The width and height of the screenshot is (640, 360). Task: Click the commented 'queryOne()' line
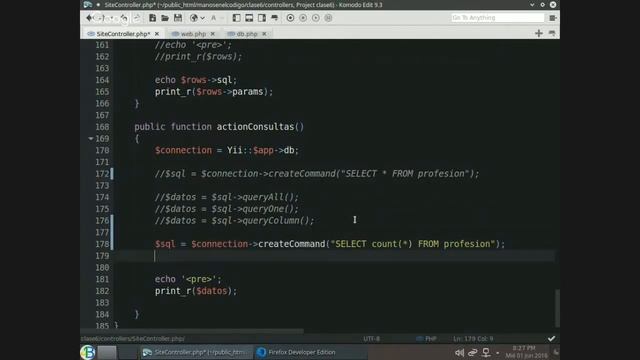[x=227, y=209]
